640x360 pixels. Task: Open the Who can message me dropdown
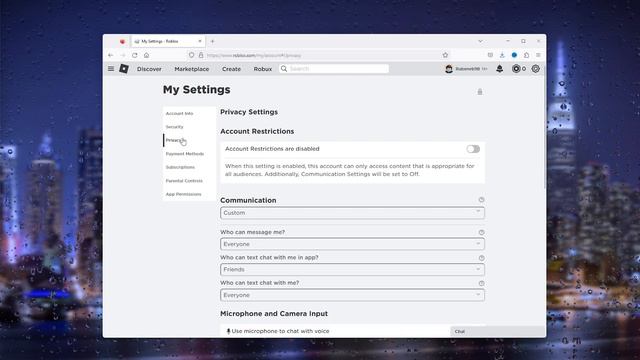point(352,244)
